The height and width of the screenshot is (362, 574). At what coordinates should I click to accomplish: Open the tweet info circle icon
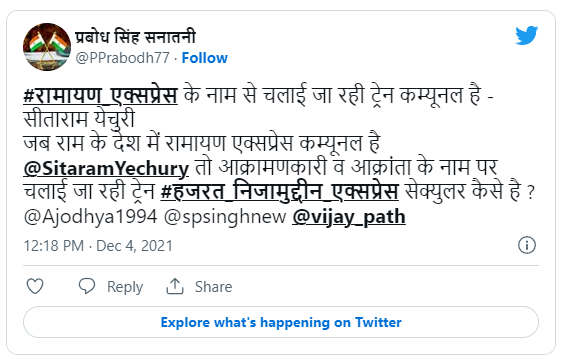tap(527, 245)
